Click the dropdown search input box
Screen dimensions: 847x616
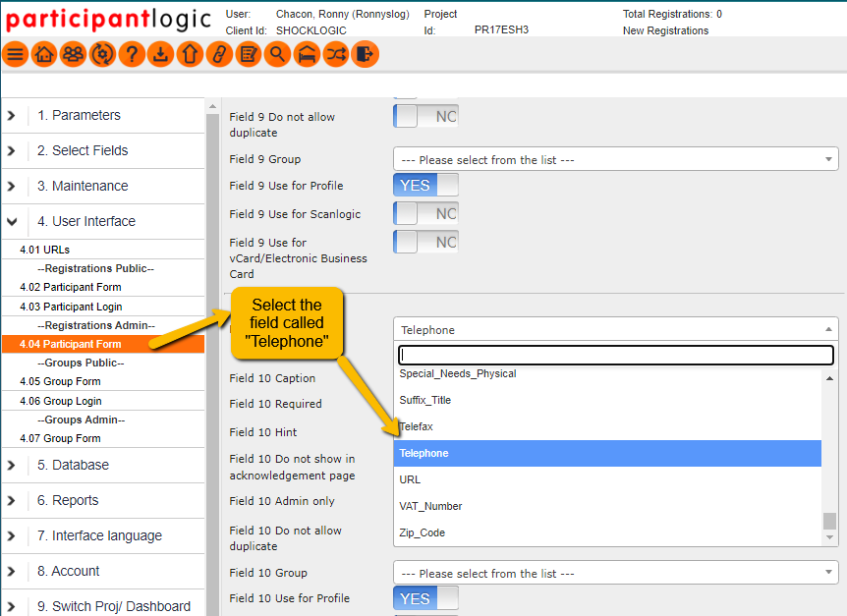coord(615,355)
